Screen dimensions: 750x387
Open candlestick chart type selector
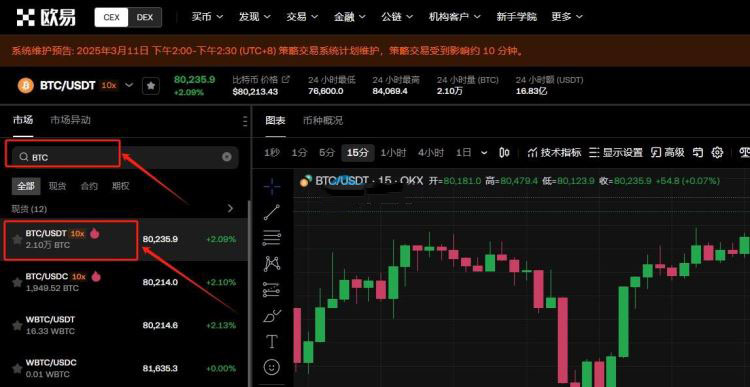[x=504, y=153]
